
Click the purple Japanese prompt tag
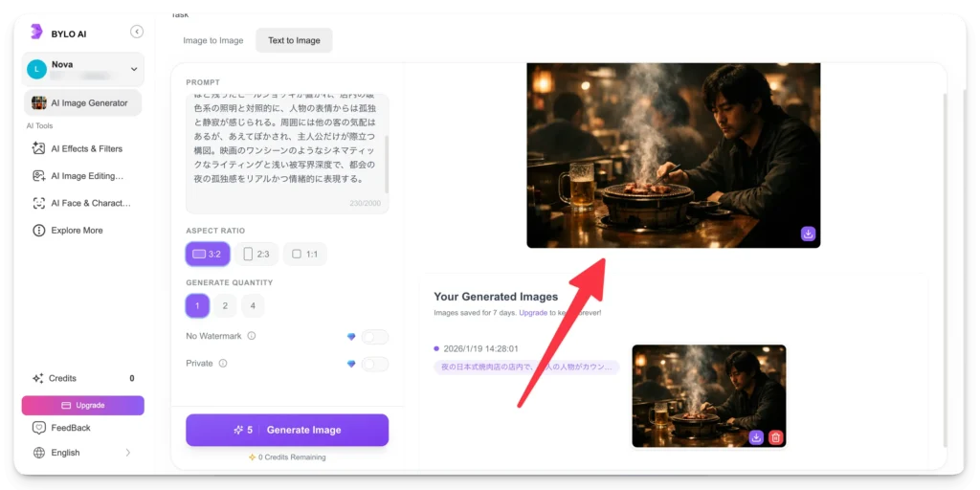(x=526, y=367)
